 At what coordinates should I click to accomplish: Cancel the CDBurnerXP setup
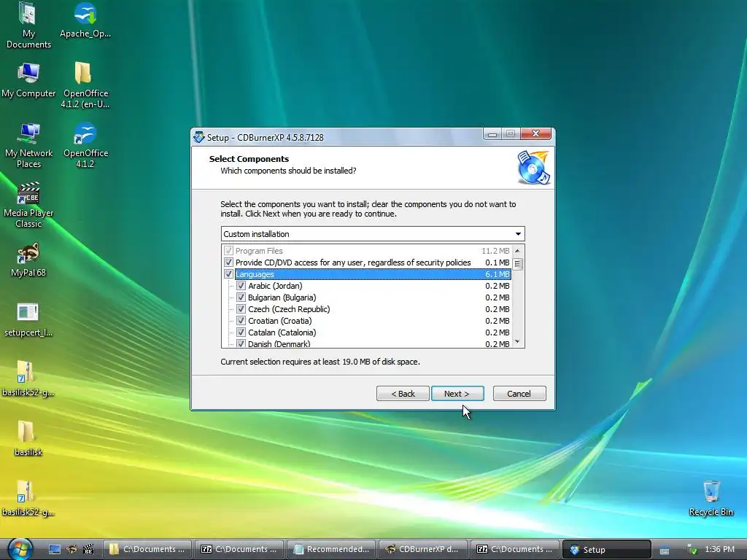point(519,393)
